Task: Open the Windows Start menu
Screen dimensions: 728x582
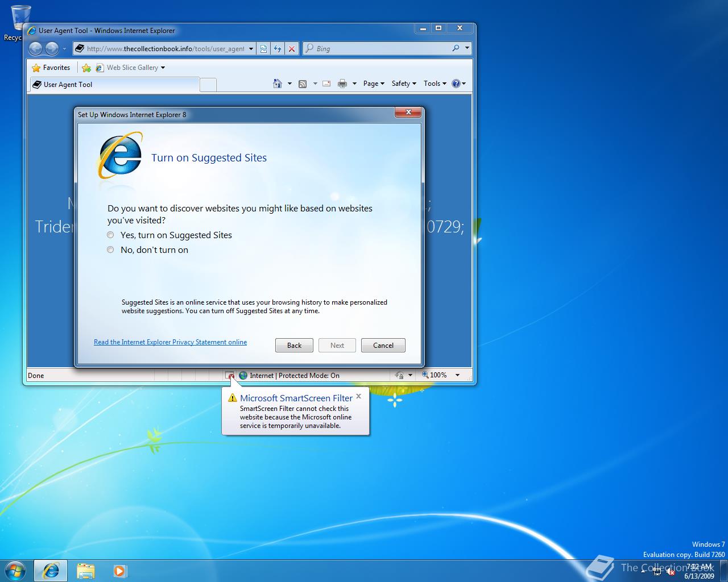Action: pyautogui.click(x=15, y=570)
